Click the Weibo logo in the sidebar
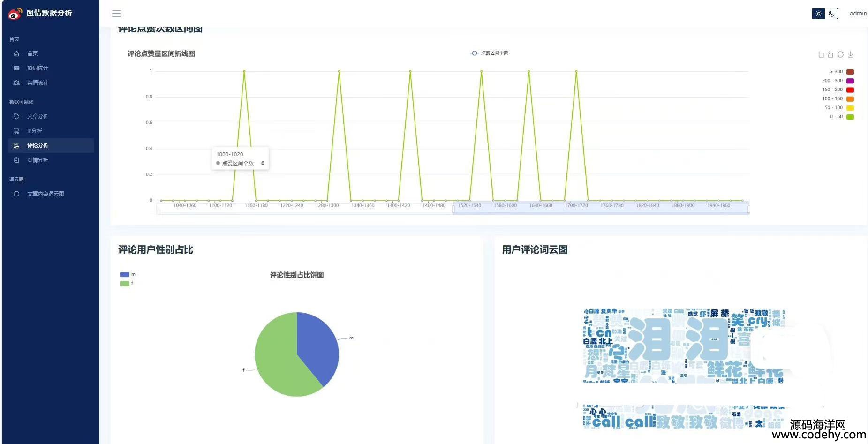The height and width of the screenshot is (444, 868). pyautogui.click(x=15, y=14)
